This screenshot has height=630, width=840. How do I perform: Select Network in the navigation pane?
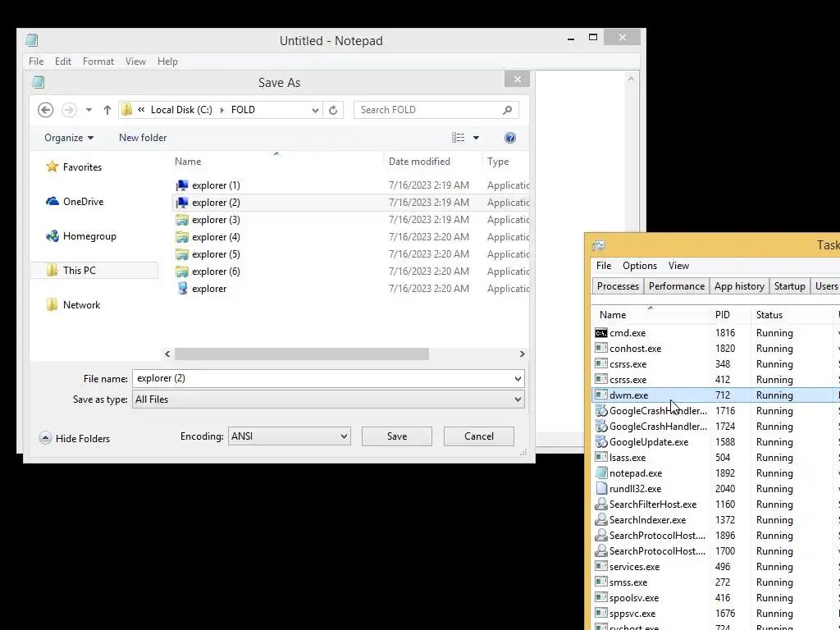[x=81, y=305]
